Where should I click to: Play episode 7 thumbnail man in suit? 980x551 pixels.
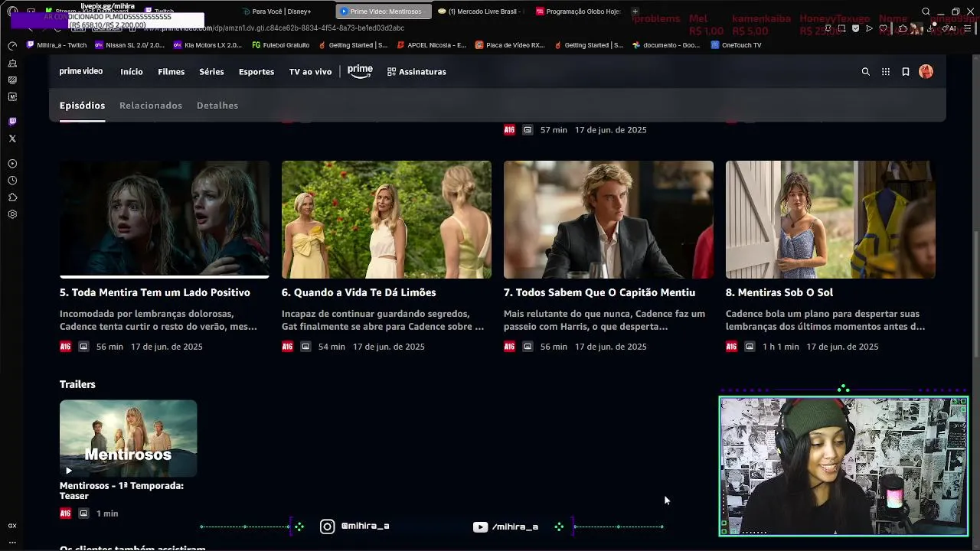click(609, 219)
